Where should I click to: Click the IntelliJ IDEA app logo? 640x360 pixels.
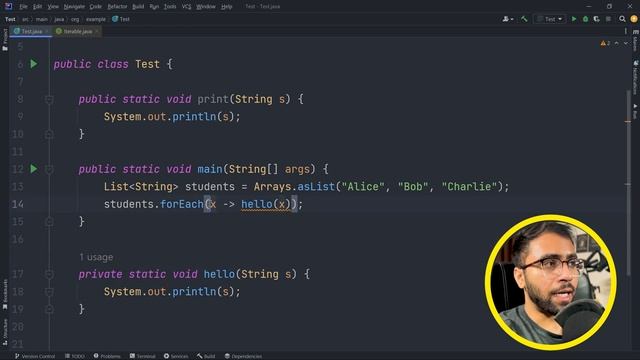click(x=8, y=7)
